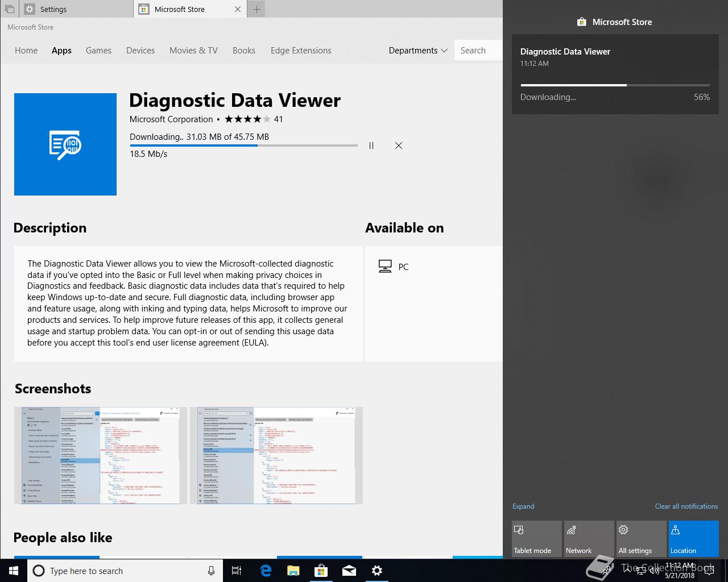The image size is (728, 582).
Task: Toggle Tablet mode quick action
Action: 537,539
